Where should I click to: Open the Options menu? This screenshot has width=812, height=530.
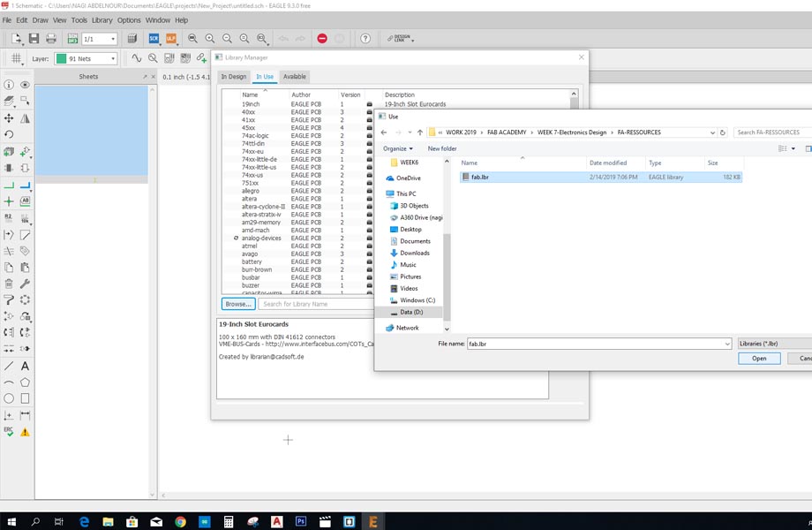pyautogui.click(x=129, y=20)
